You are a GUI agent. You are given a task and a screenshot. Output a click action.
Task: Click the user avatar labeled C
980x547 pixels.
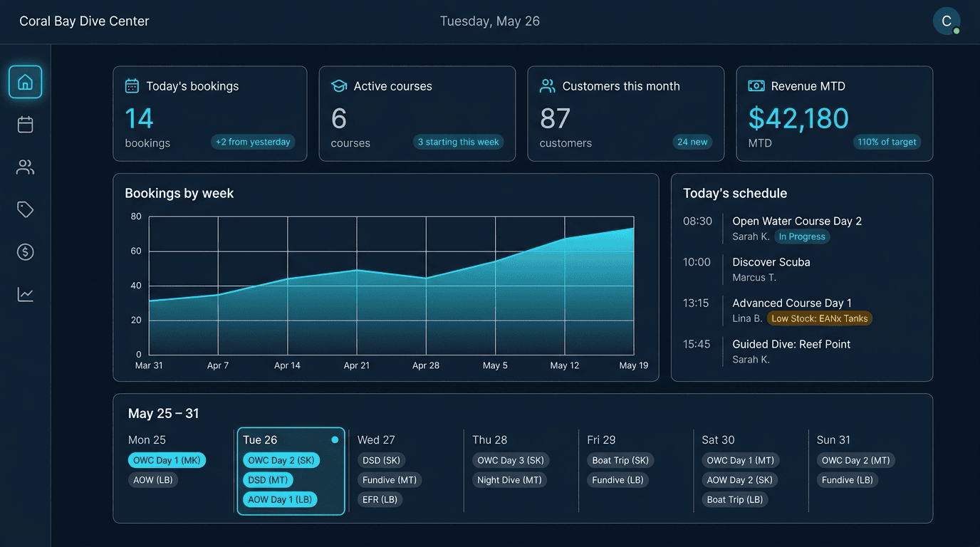(x=947, y=21)
